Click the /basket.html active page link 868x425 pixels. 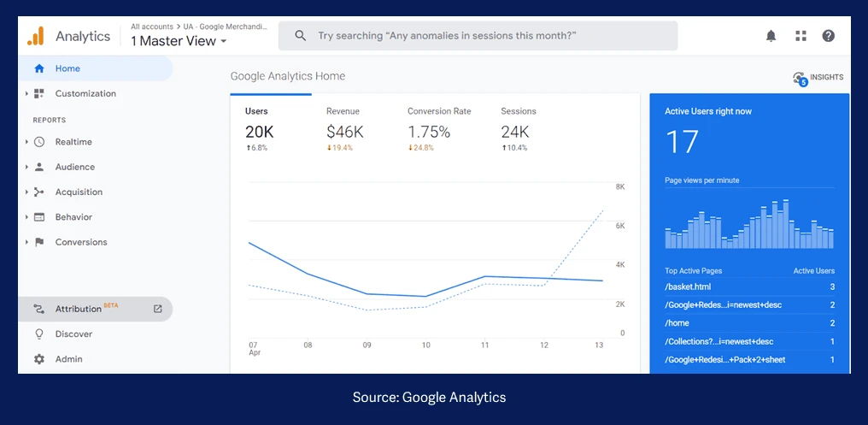(688, 286)
